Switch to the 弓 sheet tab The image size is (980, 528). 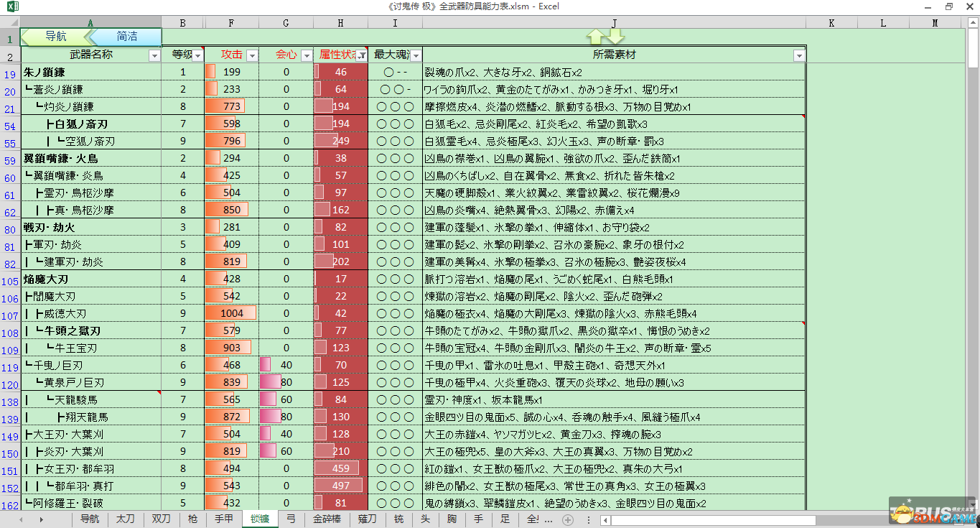coord(291,519)
